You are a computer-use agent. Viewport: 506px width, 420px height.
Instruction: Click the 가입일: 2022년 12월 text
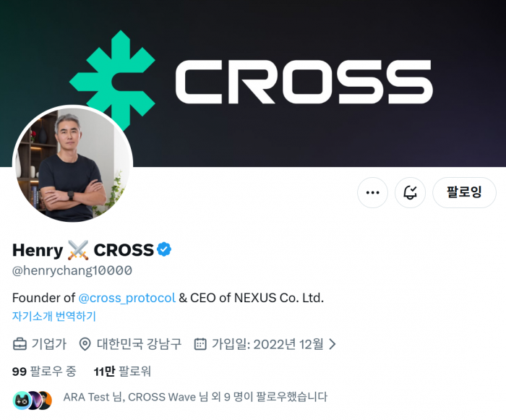(x=267, y=344)
